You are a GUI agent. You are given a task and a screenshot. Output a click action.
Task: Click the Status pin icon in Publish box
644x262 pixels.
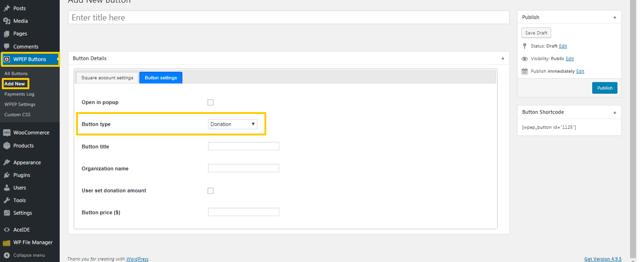tap(525, 46)
